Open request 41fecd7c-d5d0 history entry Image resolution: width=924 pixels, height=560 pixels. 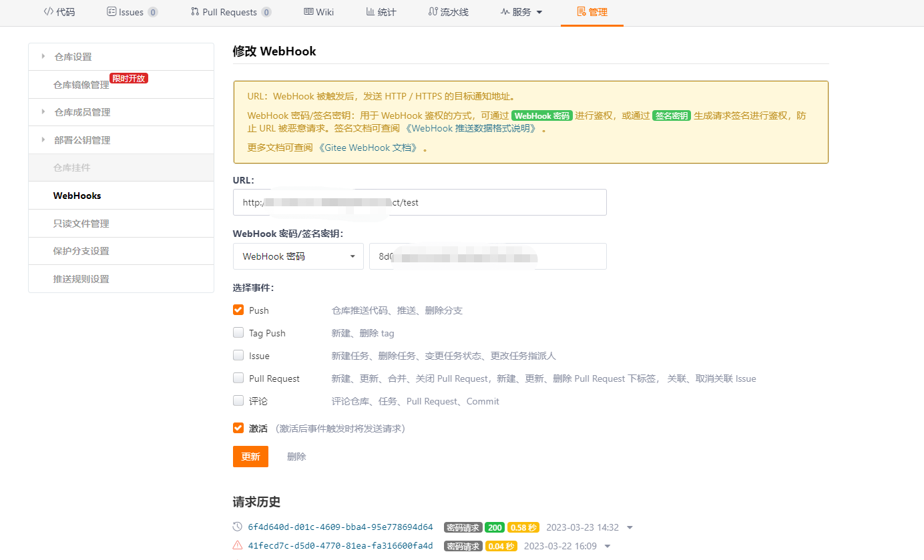tap(340, 546)
